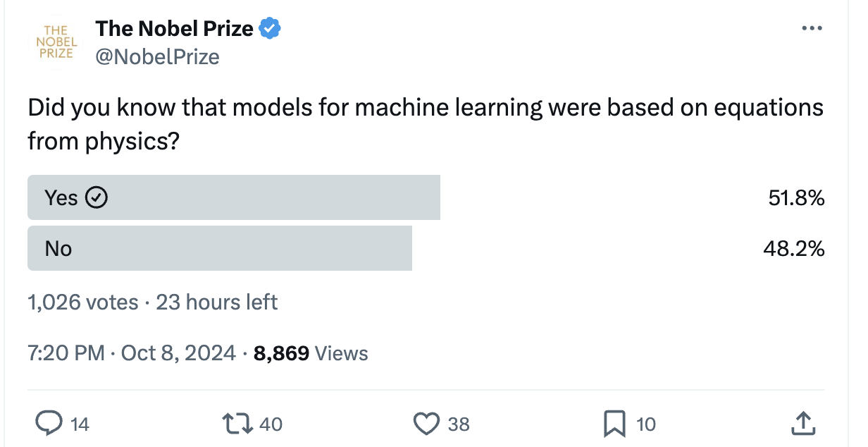The image size is (868, 447).
Task: Click the 1,026 votes text
Action: coord(83,302)
